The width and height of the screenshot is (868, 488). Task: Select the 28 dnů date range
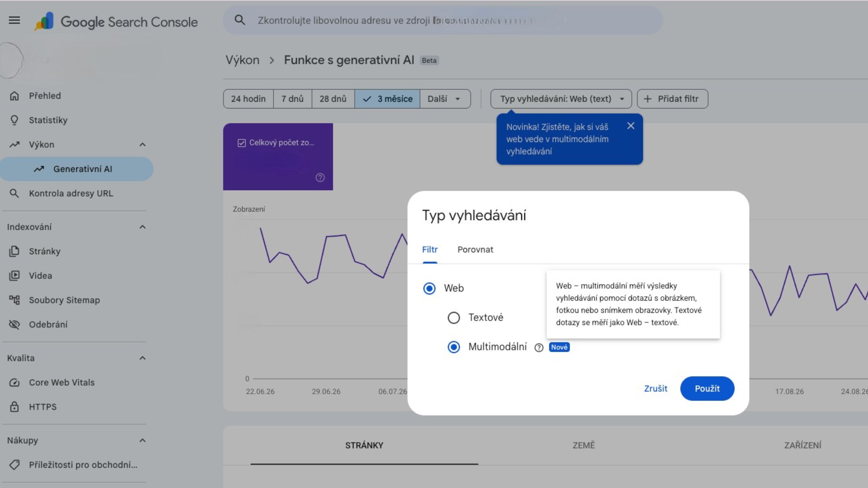tap(333, 99)
